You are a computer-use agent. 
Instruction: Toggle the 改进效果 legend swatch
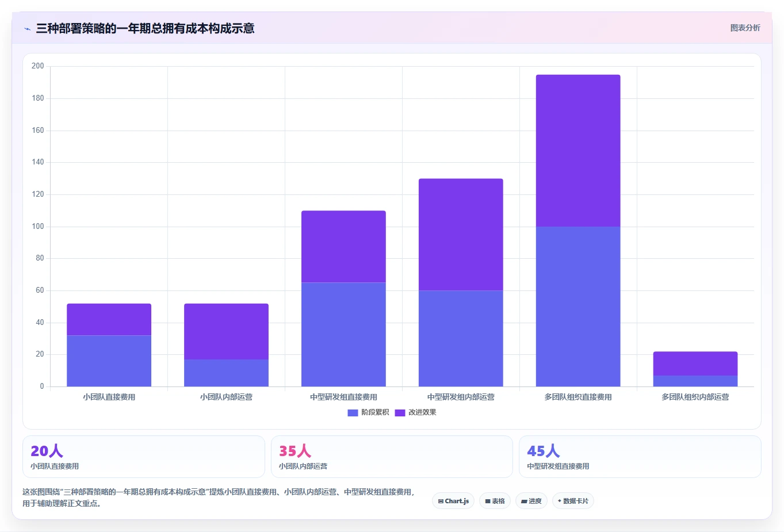[400, 412]
